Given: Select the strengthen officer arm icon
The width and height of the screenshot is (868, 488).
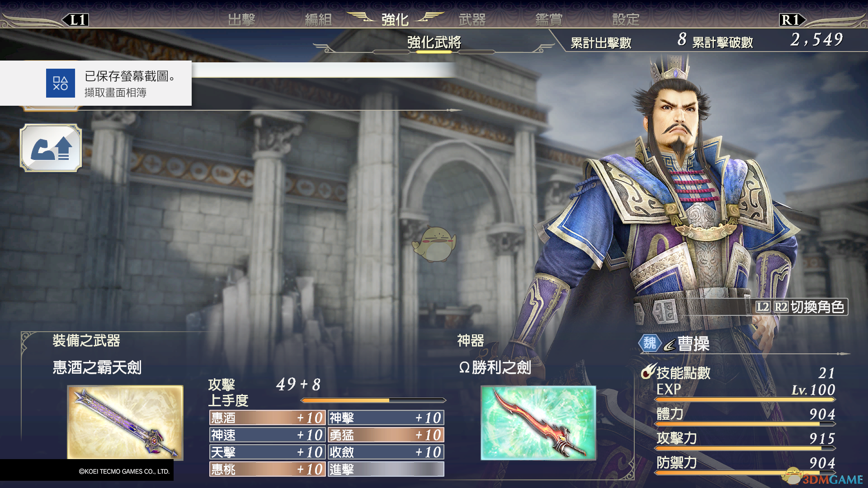Looking at the screenshot, I should 51,148.
